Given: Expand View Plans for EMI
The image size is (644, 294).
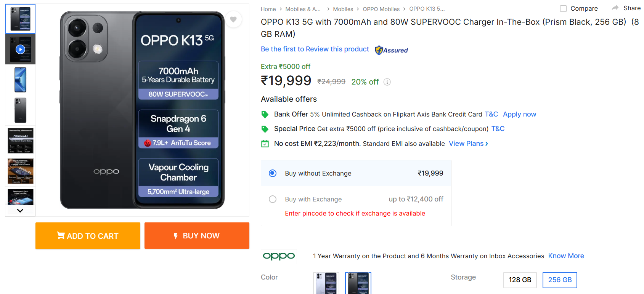Looking at the screenshot, I should [x=468, y=144].
